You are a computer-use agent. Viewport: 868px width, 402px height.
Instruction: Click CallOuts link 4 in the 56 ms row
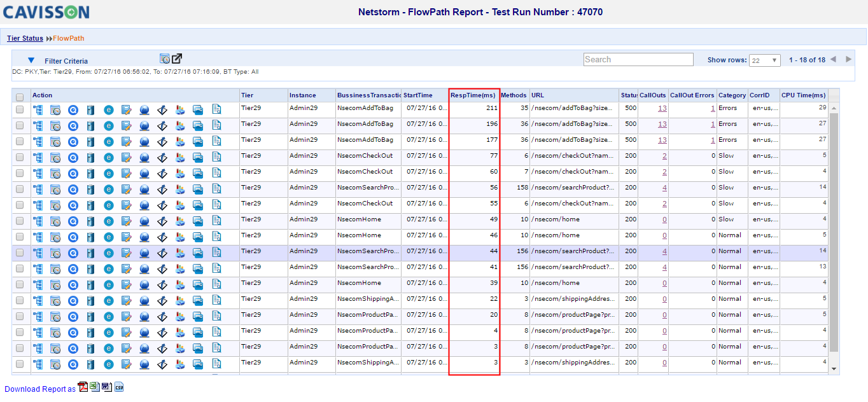coord(664,188)
